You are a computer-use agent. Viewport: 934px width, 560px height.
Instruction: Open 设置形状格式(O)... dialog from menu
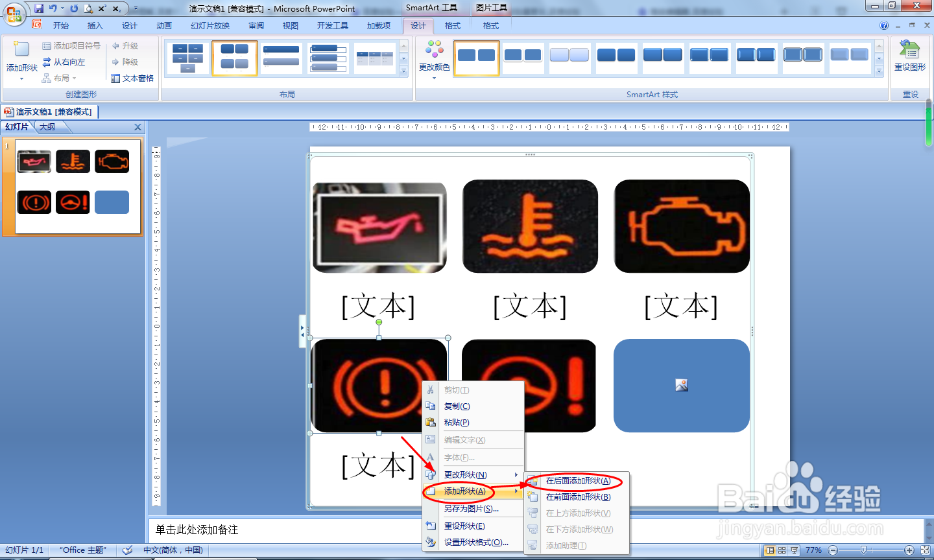[x=473, y=542]
